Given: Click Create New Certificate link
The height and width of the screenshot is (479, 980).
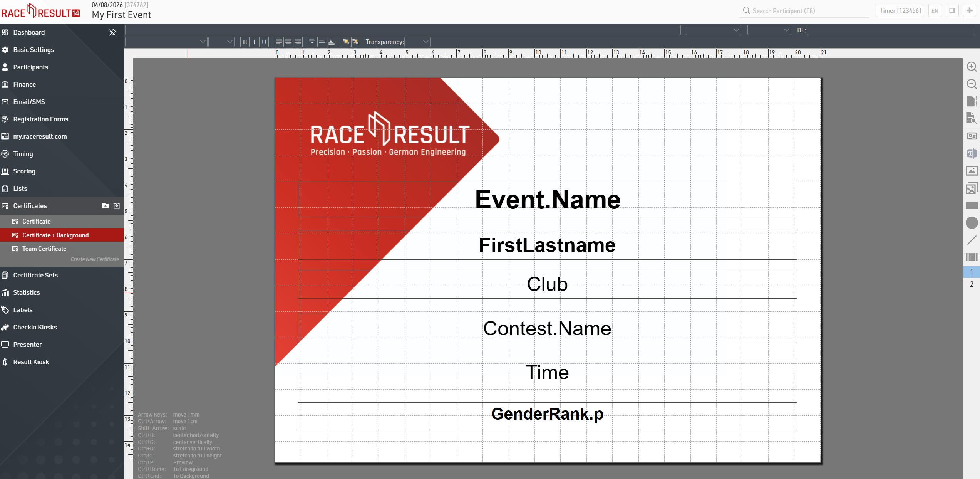Looking at the screenshot, I should [x=95, y=259].
